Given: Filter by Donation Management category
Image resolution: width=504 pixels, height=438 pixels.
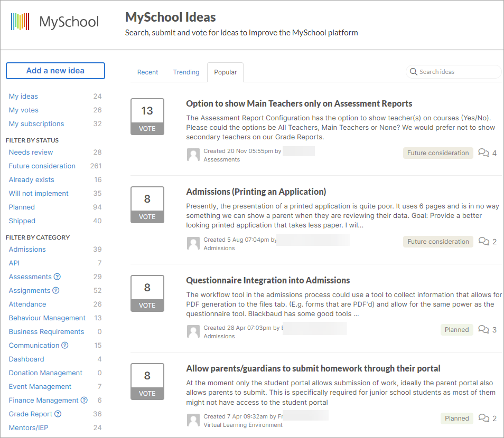Looking at the screenshot, I should pos(45,373).
